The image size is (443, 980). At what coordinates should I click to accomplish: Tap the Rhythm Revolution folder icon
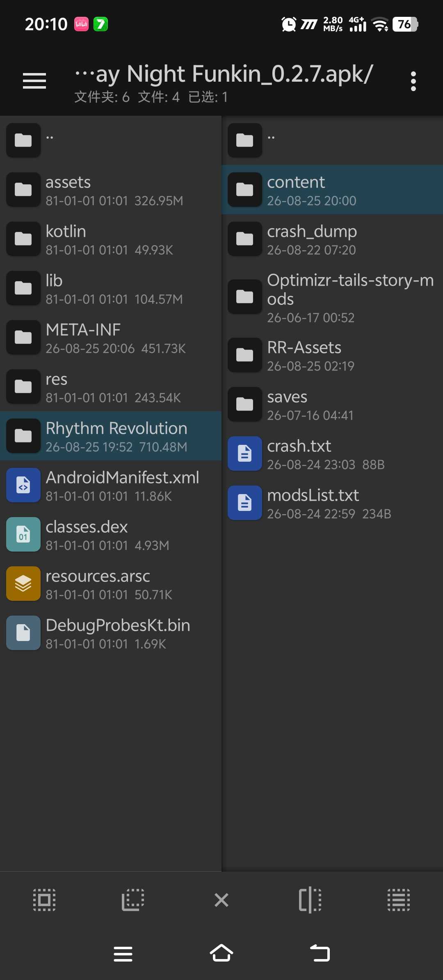(23, 436)
